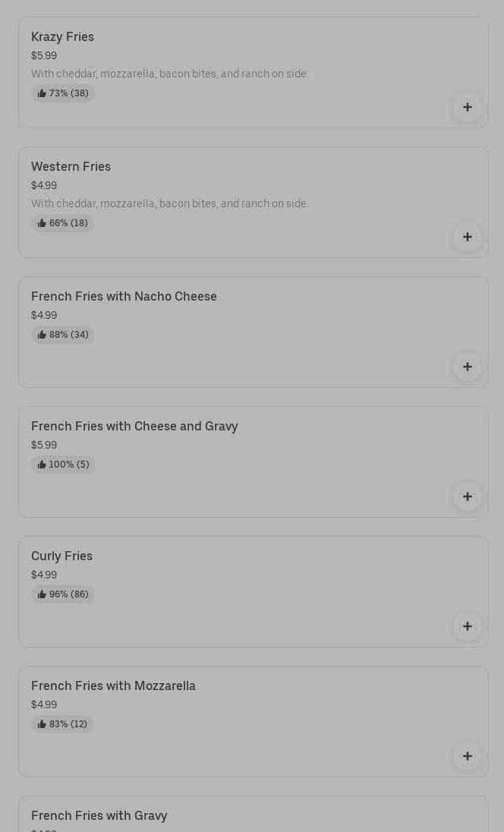Image resolution: width=504 pixels, height=832 pixels.
Task: Select French Fries with Mozzarella title
Action: tap(113, 685)
